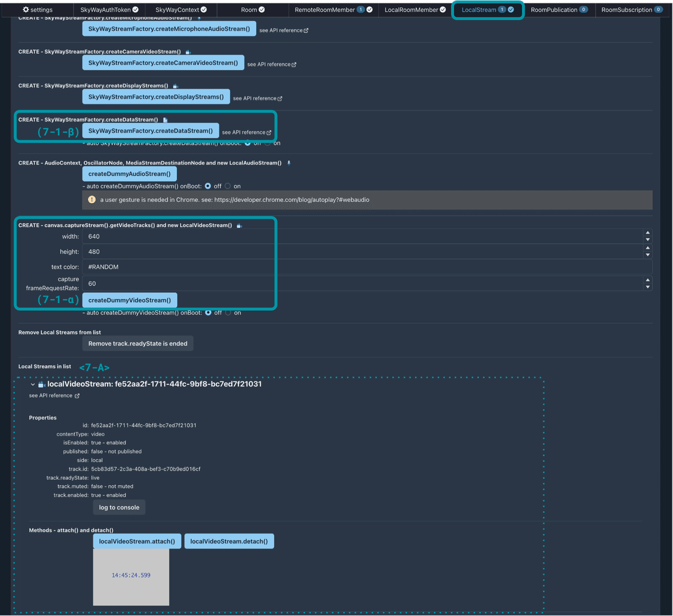Click the checkmark icon on the Room tab
The image size is (673, 616).
point(262,9)
